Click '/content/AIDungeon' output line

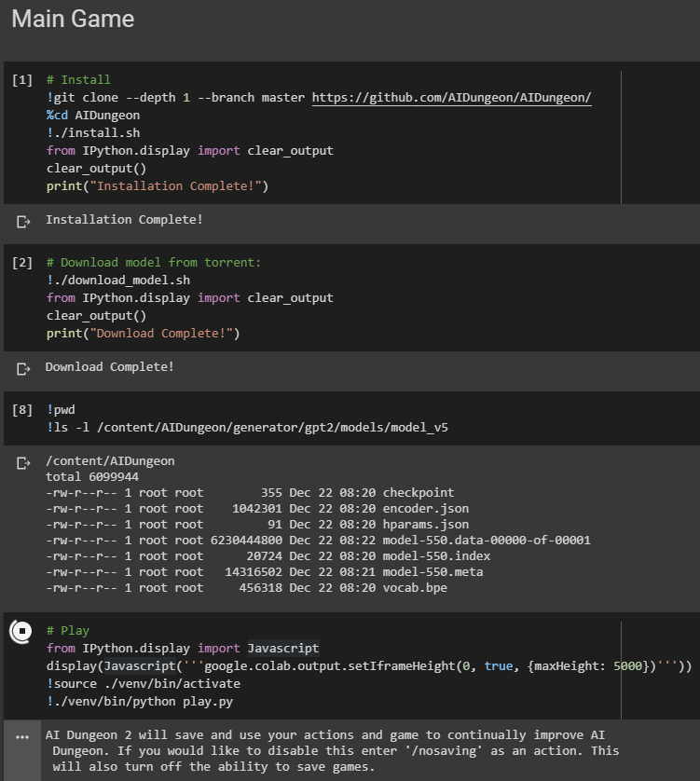pos(110,461)
